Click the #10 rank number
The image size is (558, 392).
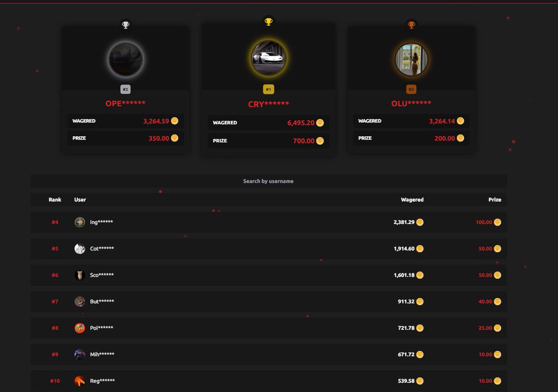(55, 381)
